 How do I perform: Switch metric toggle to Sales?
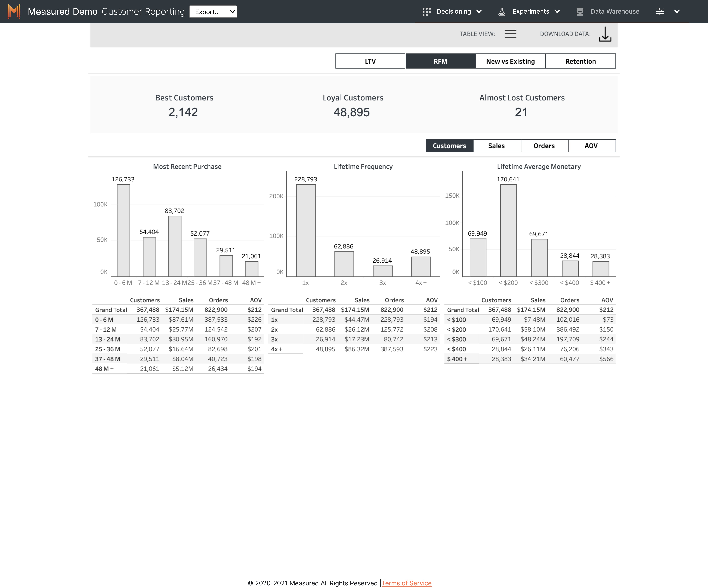[496, 146]
